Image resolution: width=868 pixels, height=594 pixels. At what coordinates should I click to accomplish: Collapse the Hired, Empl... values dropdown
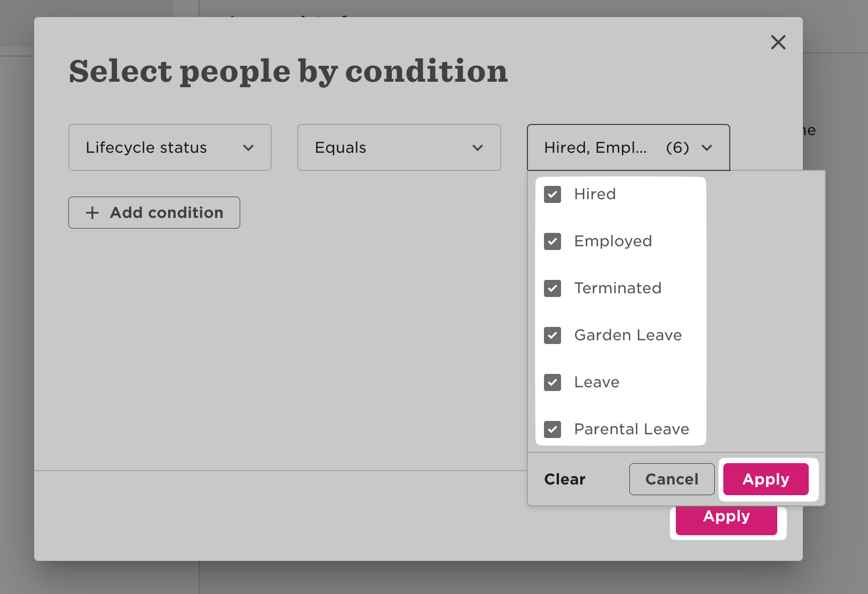[x=628, y=147]
